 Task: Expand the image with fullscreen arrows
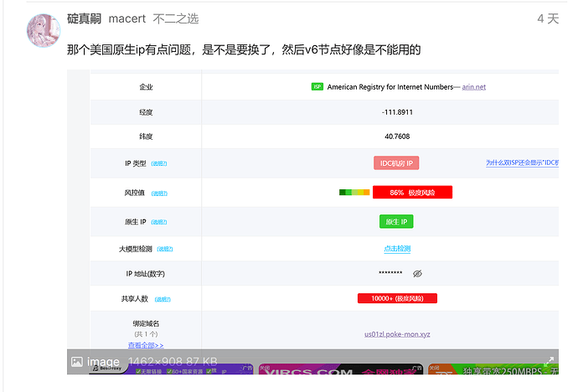(x=549, y=361)
